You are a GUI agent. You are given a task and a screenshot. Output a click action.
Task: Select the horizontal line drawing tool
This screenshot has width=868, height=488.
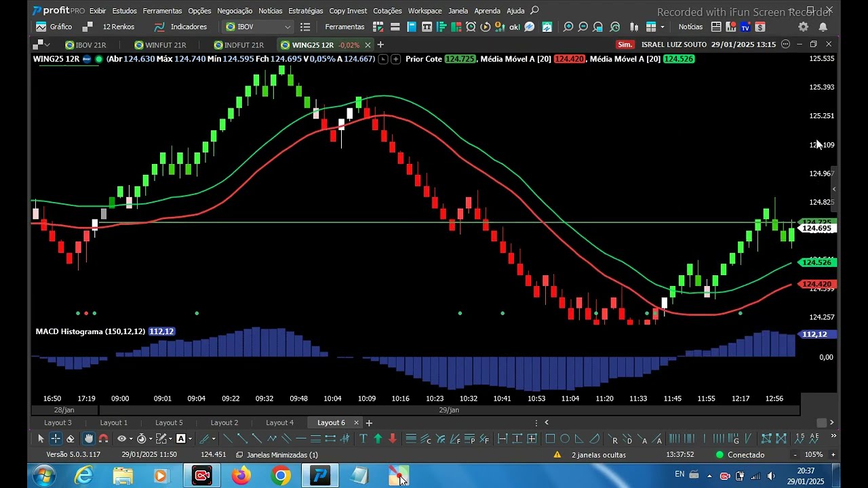coord(301,439)
